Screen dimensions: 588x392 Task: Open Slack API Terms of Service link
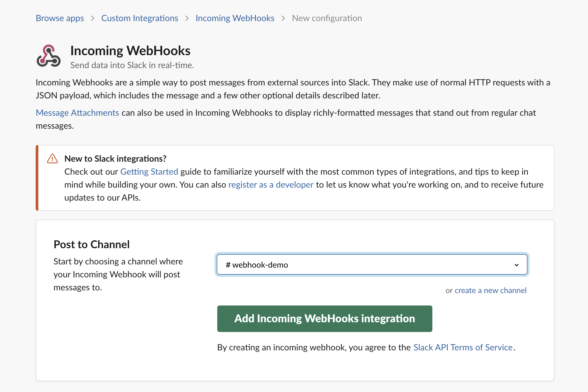point(463,347)
